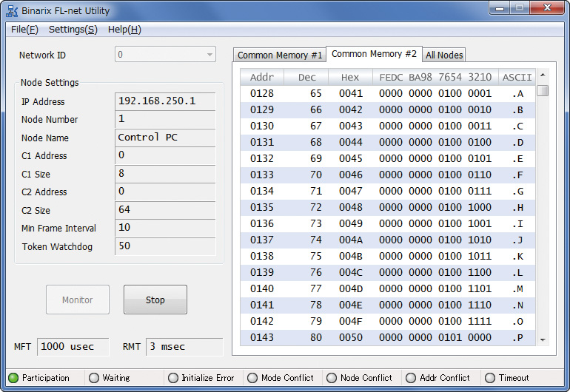Click hex value 0048 in the table

351,207
